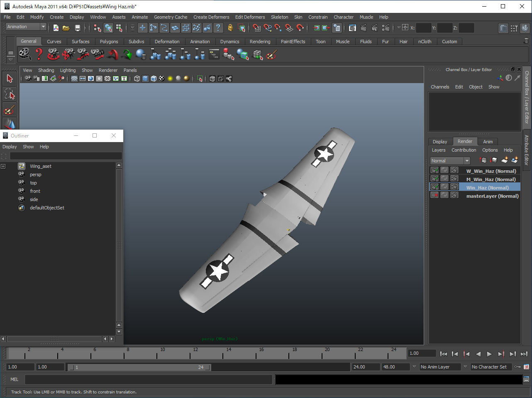Select by component type icon
The height and width of the screenshot is (398, 532).
point(119,28)
